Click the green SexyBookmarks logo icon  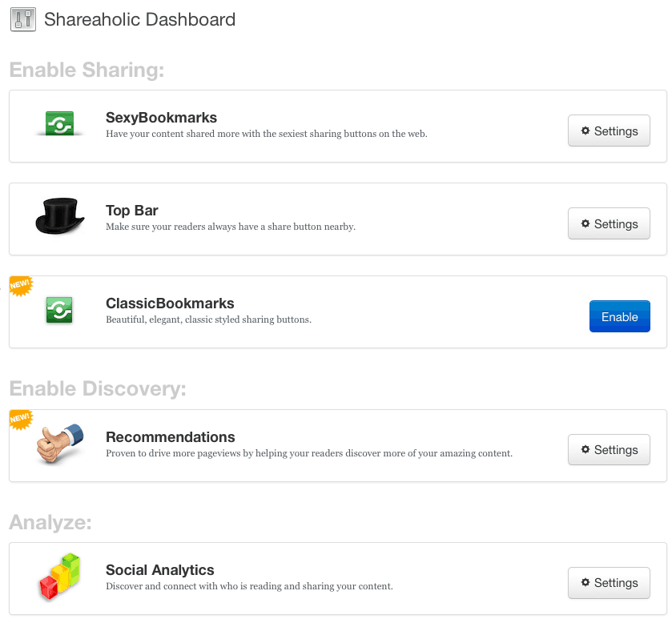[x=59, y=123]
